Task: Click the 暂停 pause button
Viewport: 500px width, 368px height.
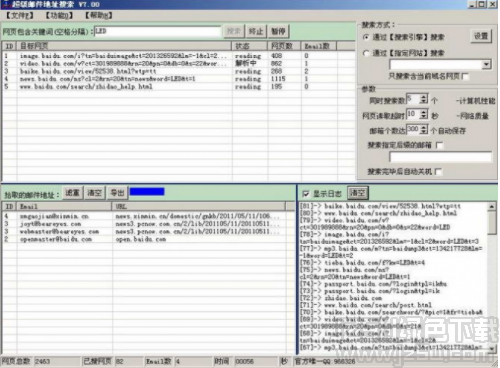Action: coord(278,31)
